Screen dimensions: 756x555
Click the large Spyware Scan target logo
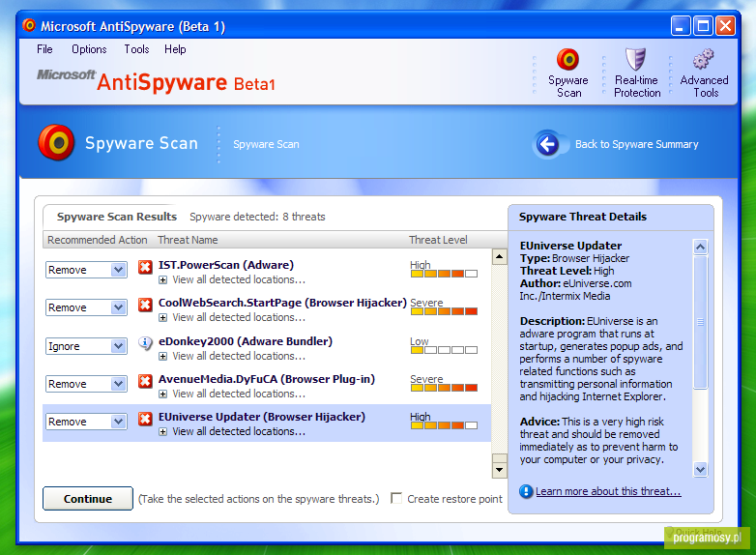56,143
